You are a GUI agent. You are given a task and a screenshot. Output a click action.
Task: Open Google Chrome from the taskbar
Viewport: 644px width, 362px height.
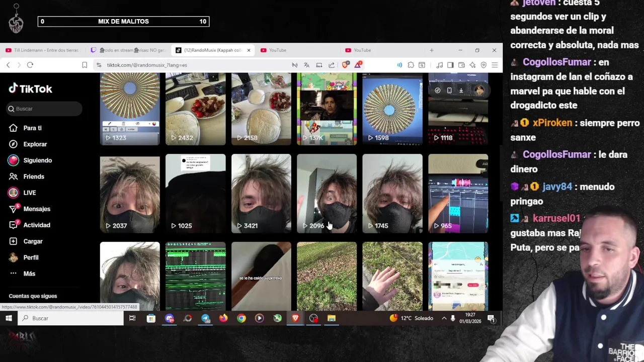[242, 318]
